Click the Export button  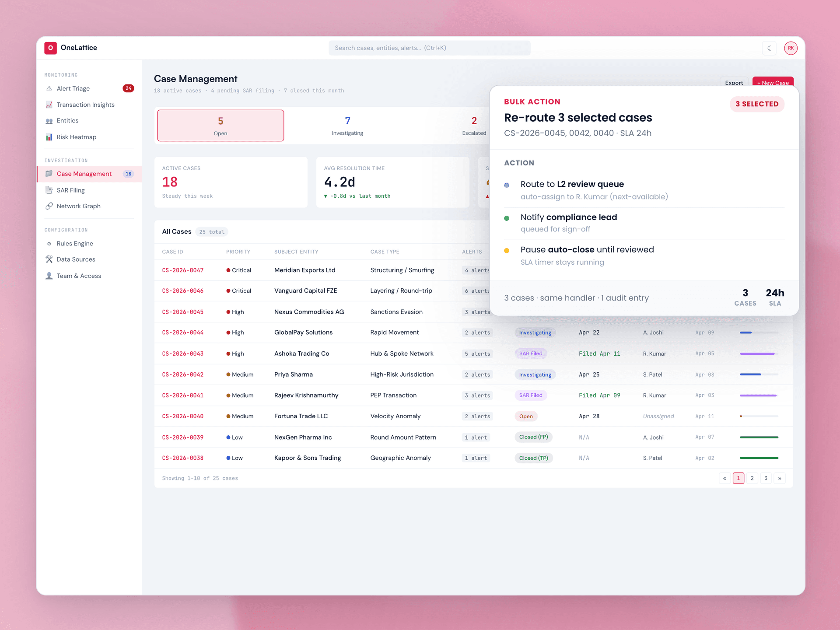click(x=734, y=82)
